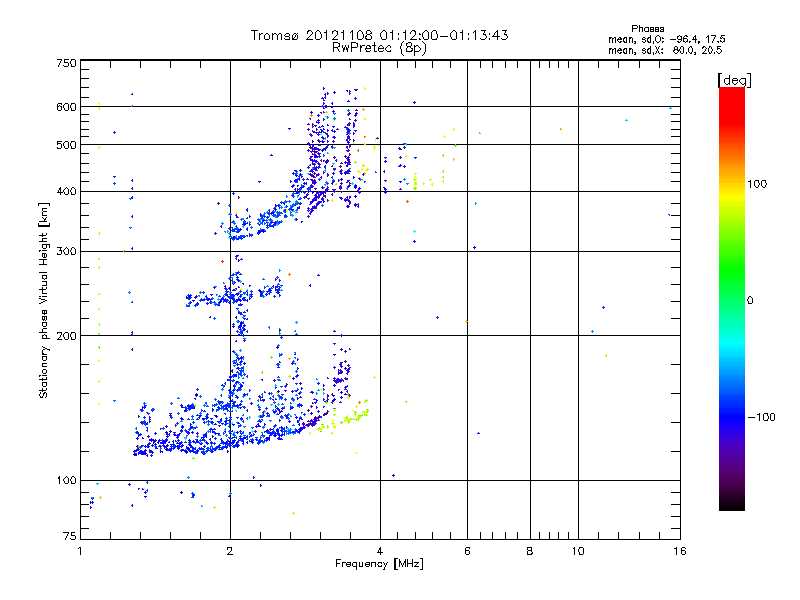
Task: Click the x-axis tick label '2'
Action: [230, 551]
